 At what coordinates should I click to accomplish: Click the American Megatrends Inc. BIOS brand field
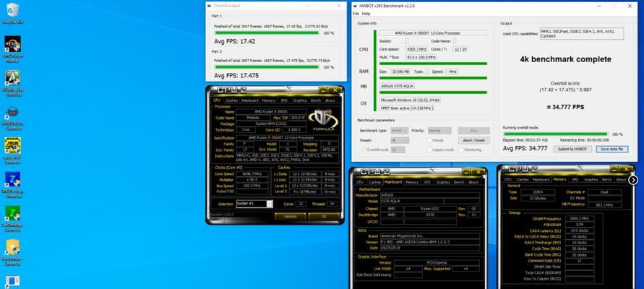pos(429,236)
